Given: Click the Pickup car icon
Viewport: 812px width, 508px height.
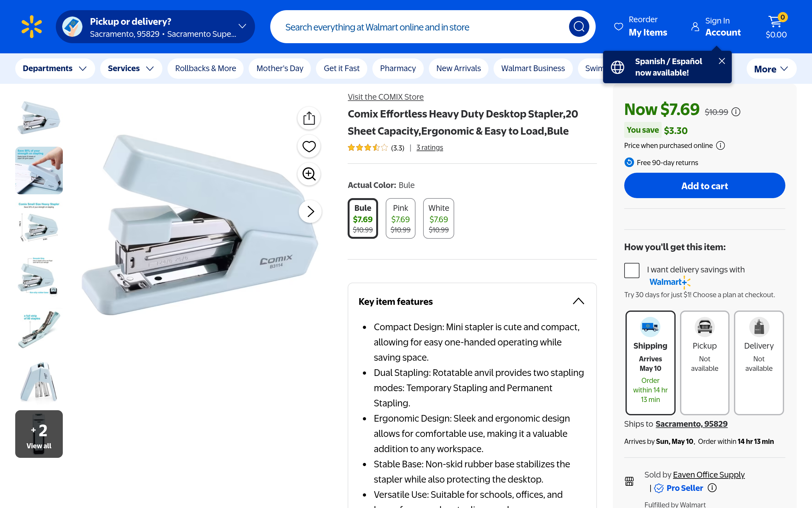Looking at the screenshot, I should 704,327.
